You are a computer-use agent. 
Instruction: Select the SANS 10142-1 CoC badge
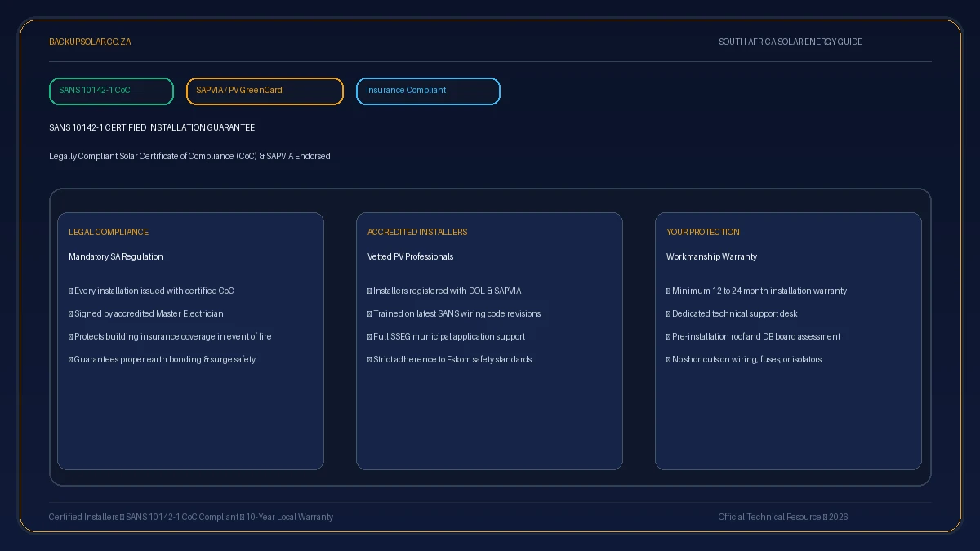tap(112, 91)
